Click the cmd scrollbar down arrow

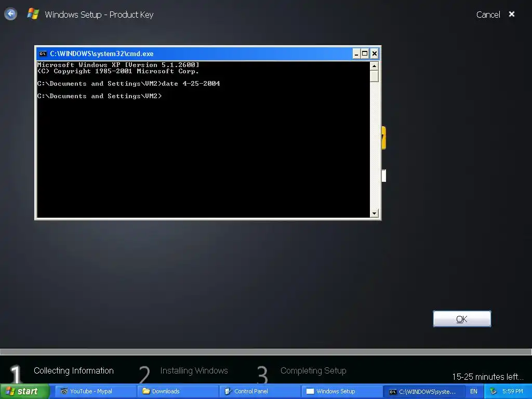(374, 214)
